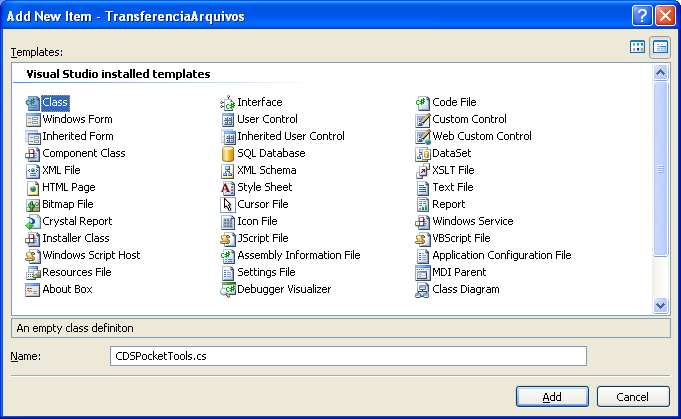Choose the Settings File icon
The image size is (681, 419).
[228, 273]
